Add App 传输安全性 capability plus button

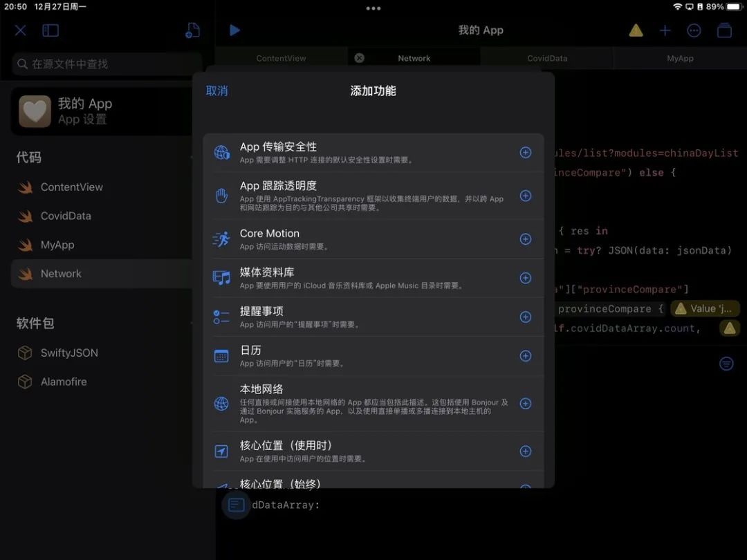(526, 152)
